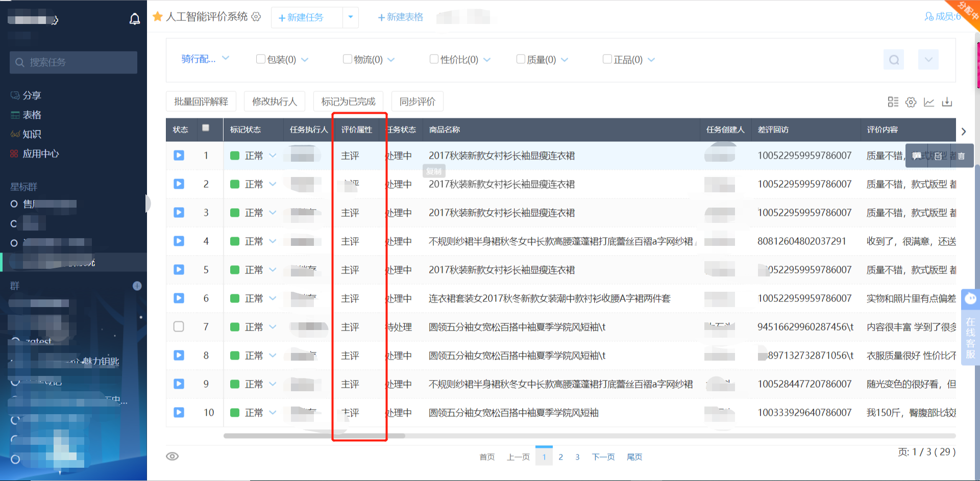This screenshot has width=980, height=481.
Task: Open table settings gear icon
Action: pyautogui.click(x=911, y=102)
